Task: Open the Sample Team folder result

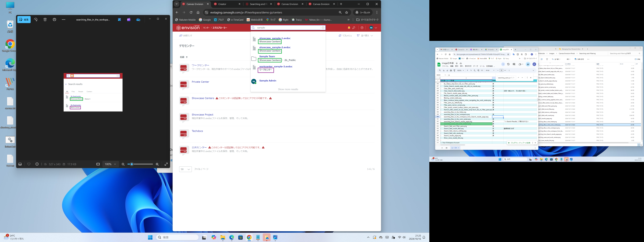Action: click(x=267, y=56)
